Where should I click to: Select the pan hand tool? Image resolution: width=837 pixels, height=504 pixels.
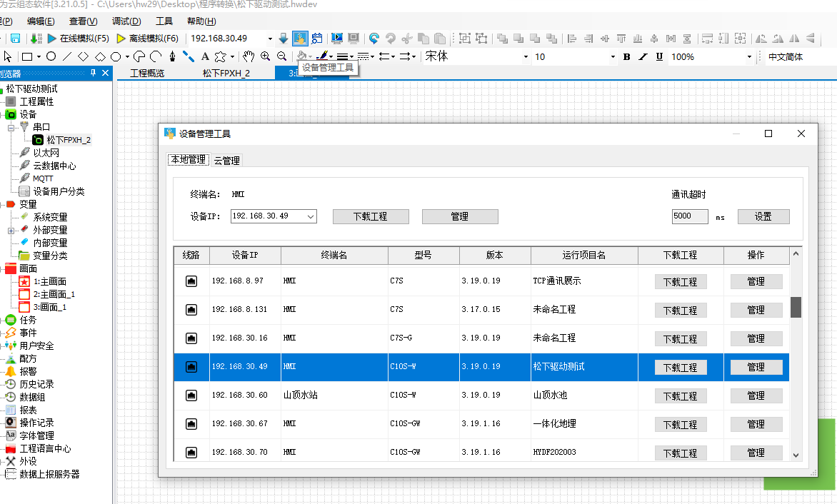coord(249,56)
